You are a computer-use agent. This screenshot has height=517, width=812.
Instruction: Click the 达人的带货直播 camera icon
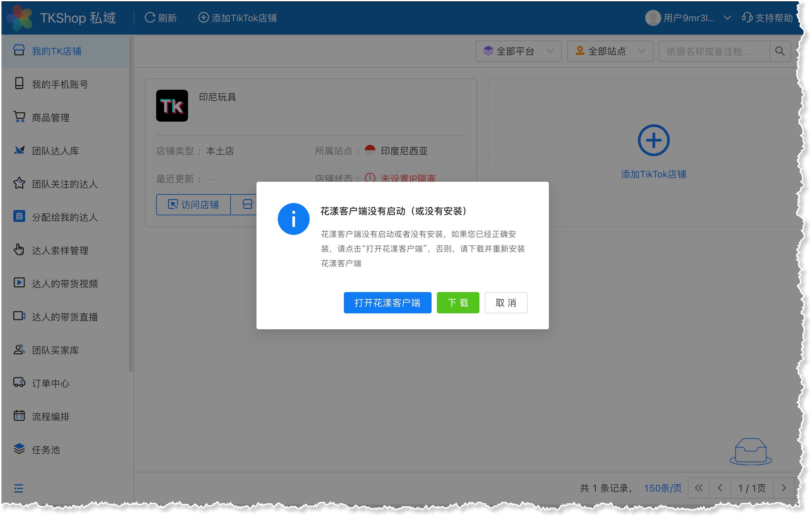pyautogui.click(x=19, y=316)
